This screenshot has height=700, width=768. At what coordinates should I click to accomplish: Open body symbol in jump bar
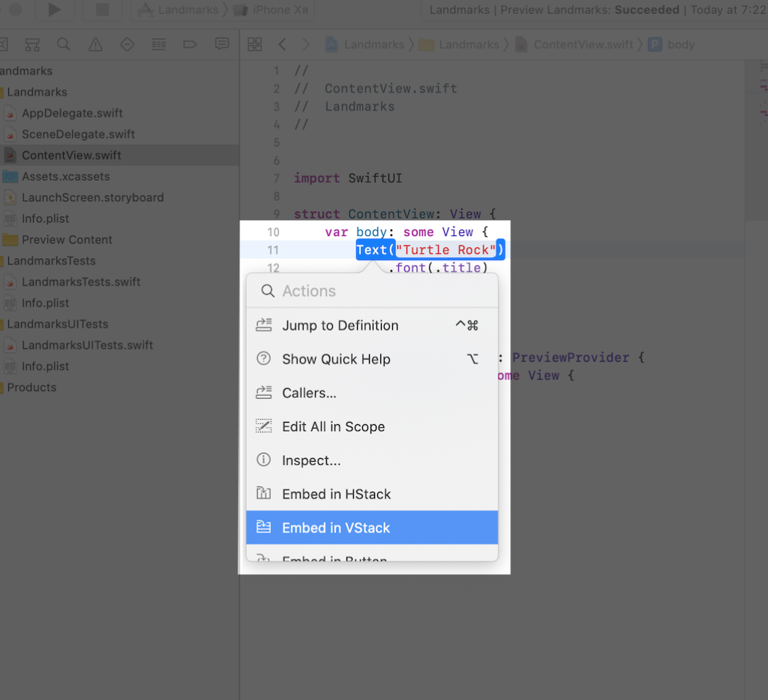point(671,44)
